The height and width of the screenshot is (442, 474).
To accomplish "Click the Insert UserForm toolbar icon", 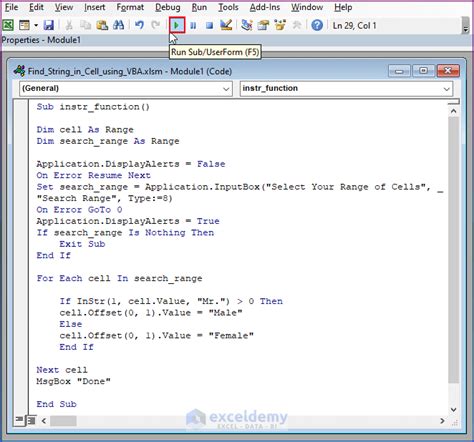I will 24,25.
